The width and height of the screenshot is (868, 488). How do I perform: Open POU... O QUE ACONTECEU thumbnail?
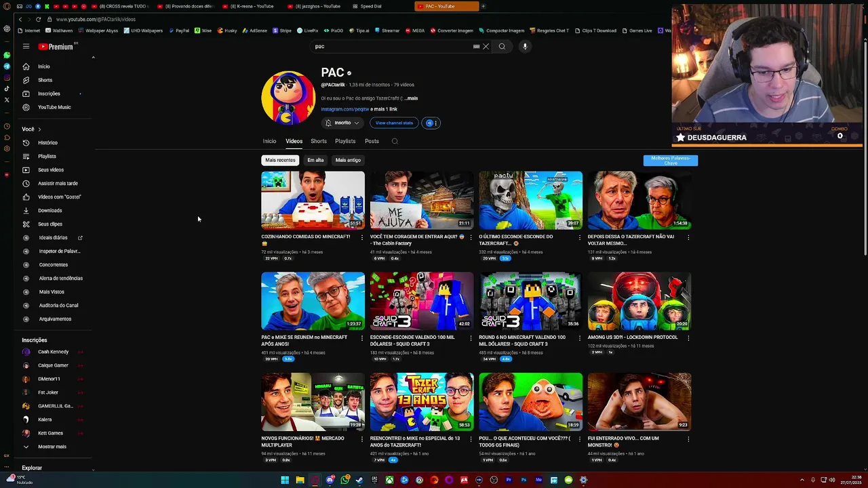530,402
